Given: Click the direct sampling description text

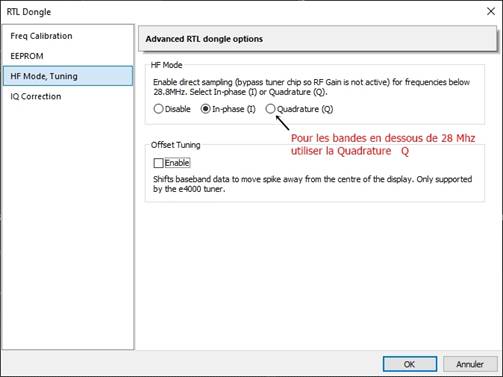Looking at the screenshot, I should tap(311, 87).
